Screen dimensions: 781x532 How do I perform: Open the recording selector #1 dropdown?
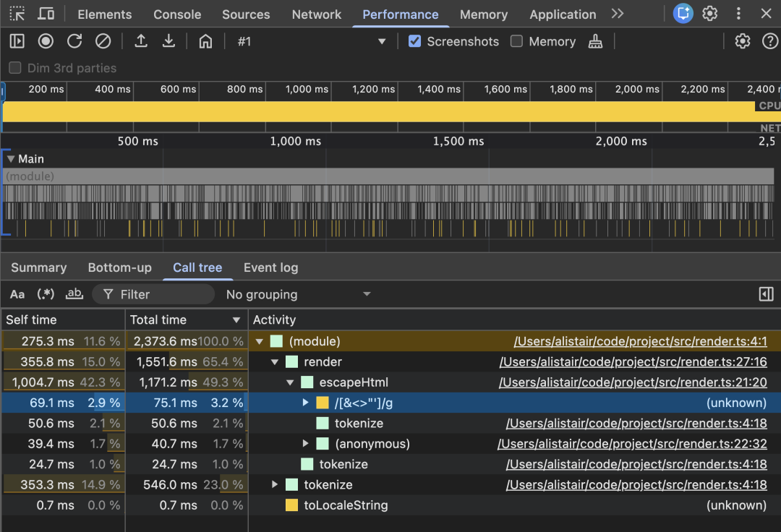pos(311,41)
